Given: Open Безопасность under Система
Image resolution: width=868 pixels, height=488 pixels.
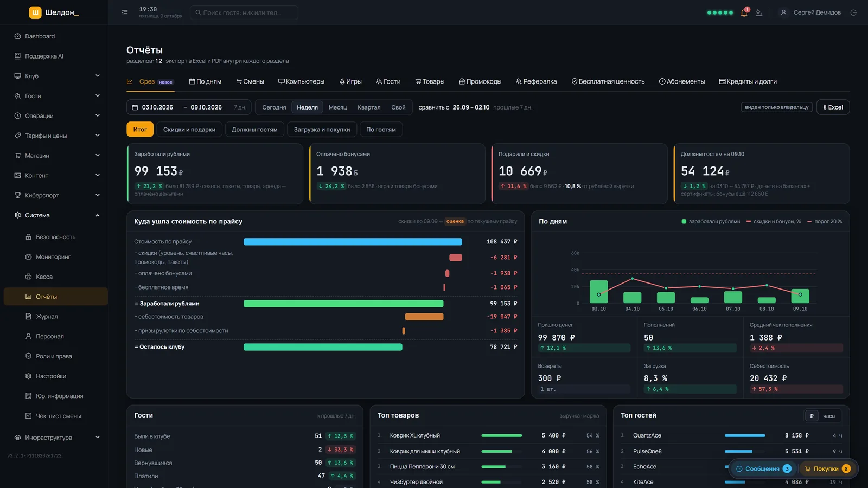Looking at the screenshot, I should click(54, 237).
